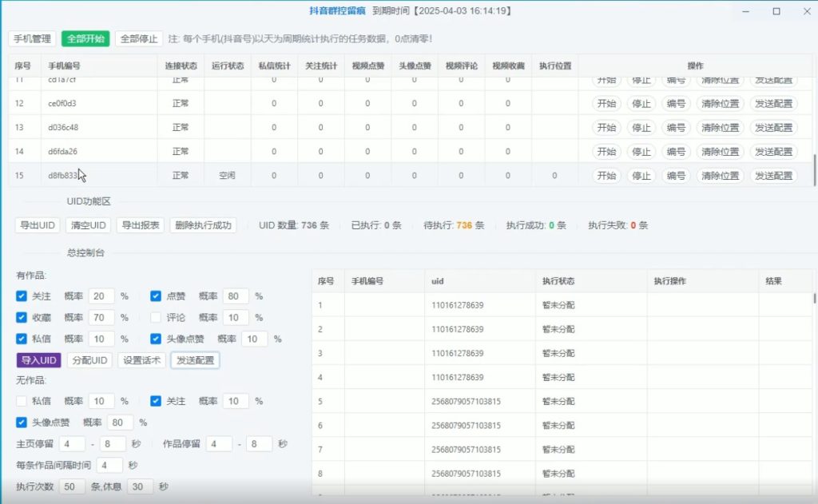Image resolution: width=818 pixels, height=504 pixels.
Task: Edit the 点赞 probability value 80
Action: pyautogui.click(x=235, y=296)
